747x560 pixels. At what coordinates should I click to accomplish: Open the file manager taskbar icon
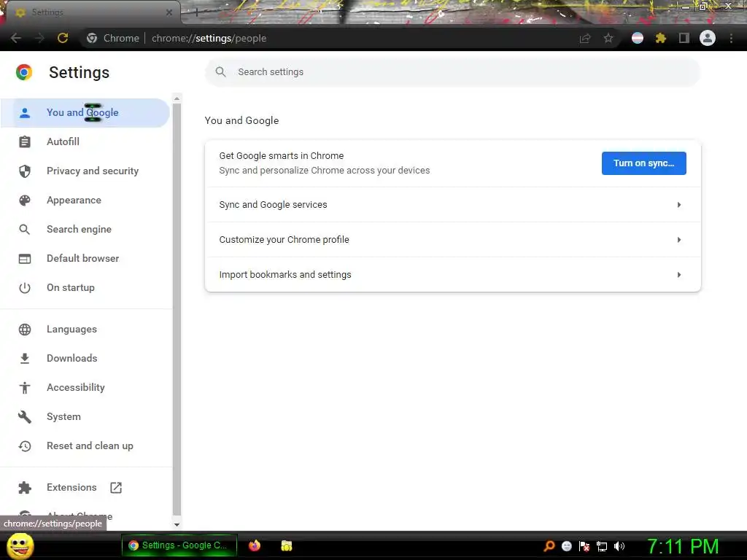pos(286,545)
